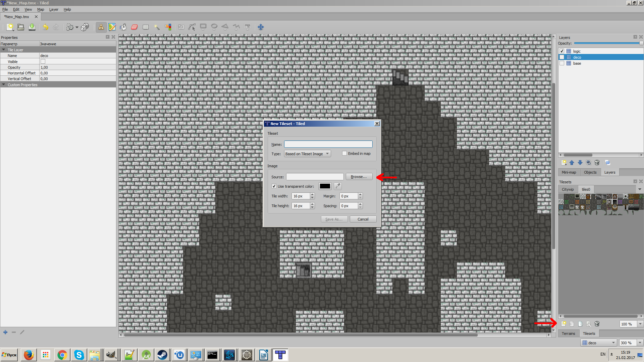Select the Bucket Fill tool
The height and width of the screenshot is (362, 644).
coord(123,27)
